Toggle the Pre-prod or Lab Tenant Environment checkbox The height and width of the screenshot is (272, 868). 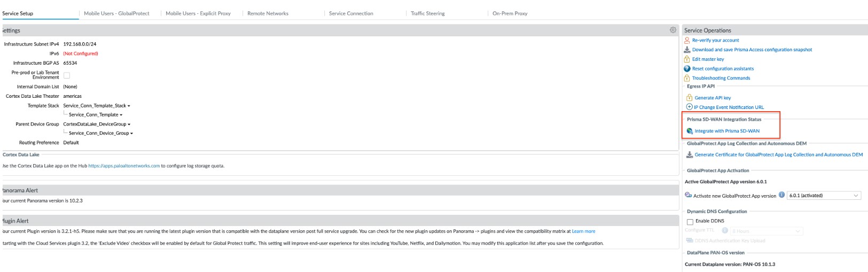click(x=67, y=75)
